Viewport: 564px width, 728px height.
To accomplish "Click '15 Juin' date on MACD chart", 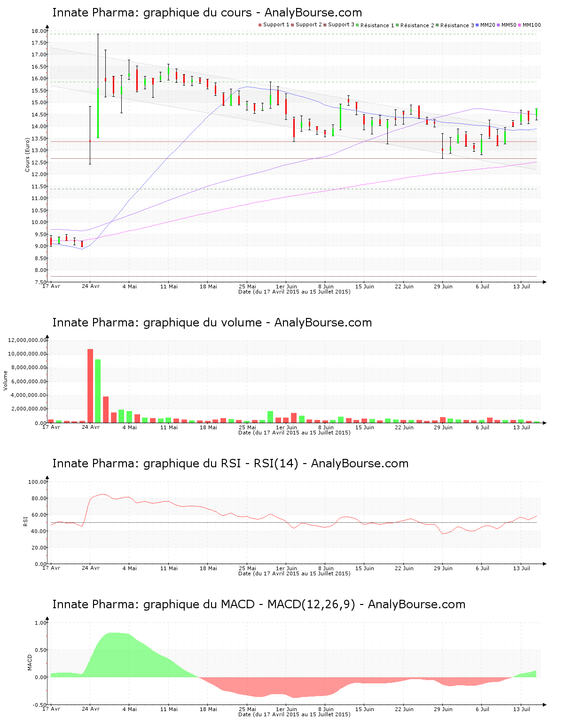I will point(365,709).
